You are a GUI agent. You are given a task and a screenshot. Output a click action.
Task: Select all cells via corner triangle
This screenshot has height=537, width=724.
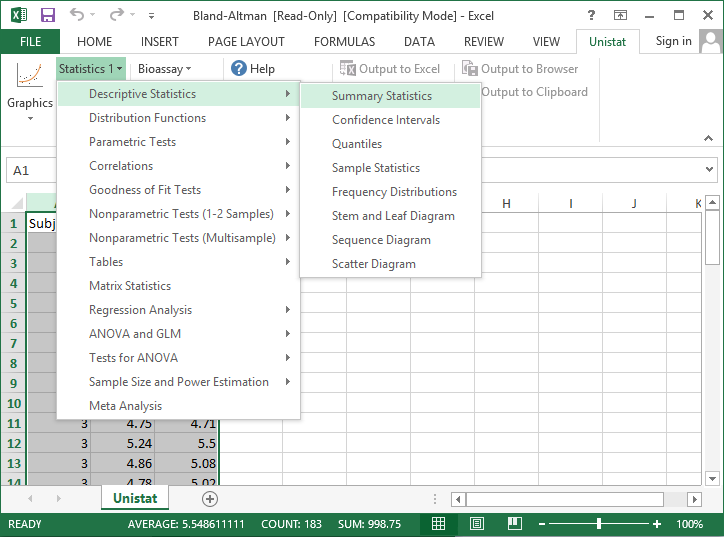tap(17, 202)
